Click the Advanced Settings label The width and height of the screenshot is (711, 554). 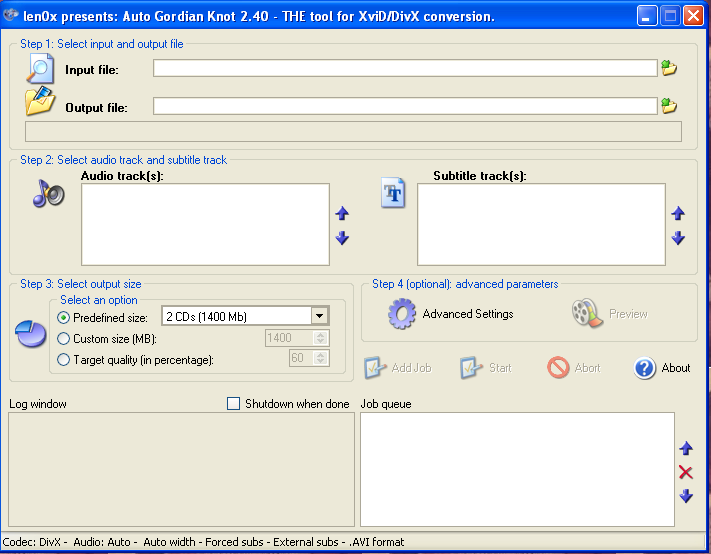pyautogui.click(x=468, y=314)
